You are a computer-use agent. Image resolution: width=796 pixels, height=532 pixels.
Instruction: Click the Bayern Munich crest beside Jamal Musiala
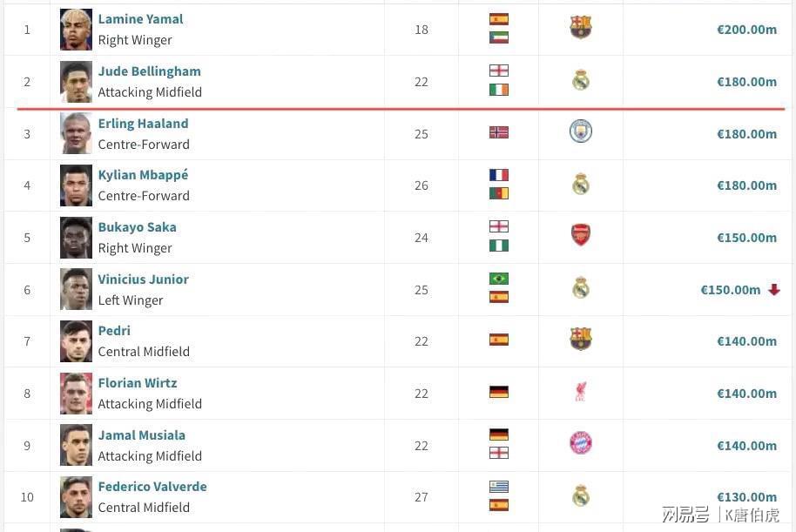581,443
